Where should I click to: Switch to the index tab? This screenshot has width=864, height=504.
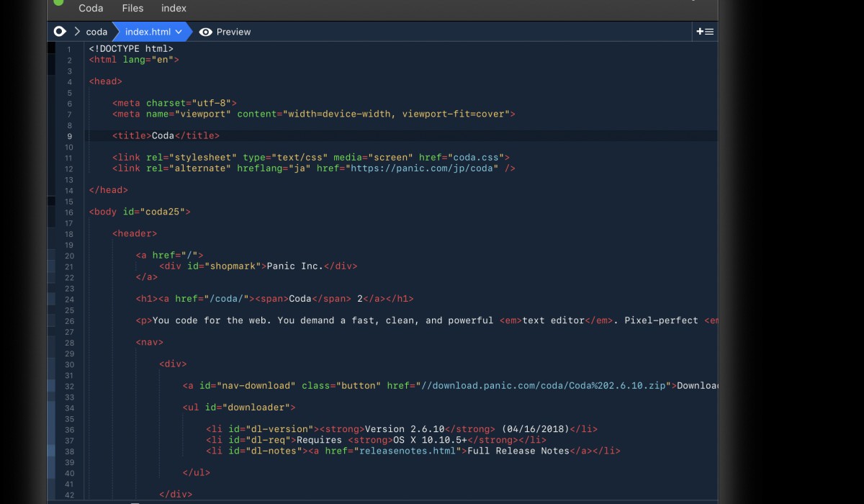(x=174, y=9)
